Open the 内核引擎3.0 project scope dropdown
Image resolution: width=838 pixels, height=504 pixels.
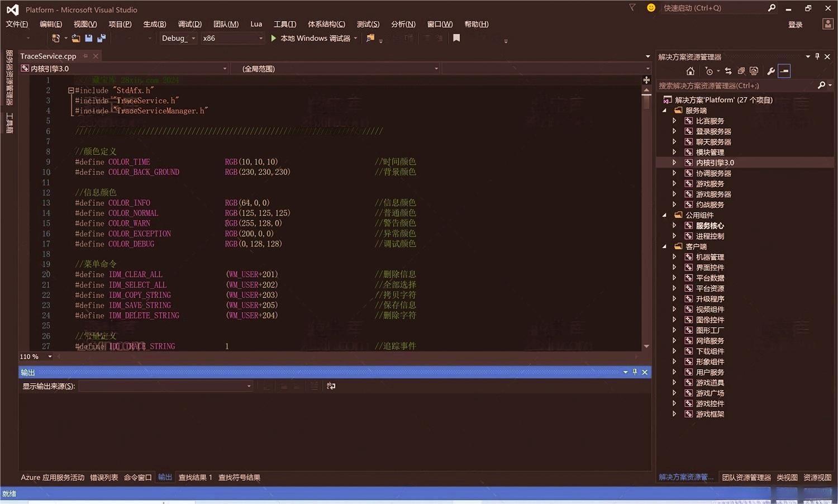[x=123, y=69]
